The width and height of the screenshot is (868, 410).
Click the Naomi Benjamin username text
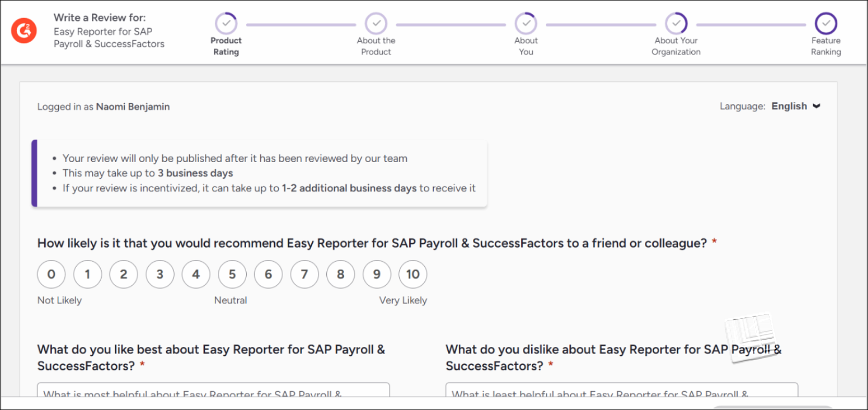point(132,107)
